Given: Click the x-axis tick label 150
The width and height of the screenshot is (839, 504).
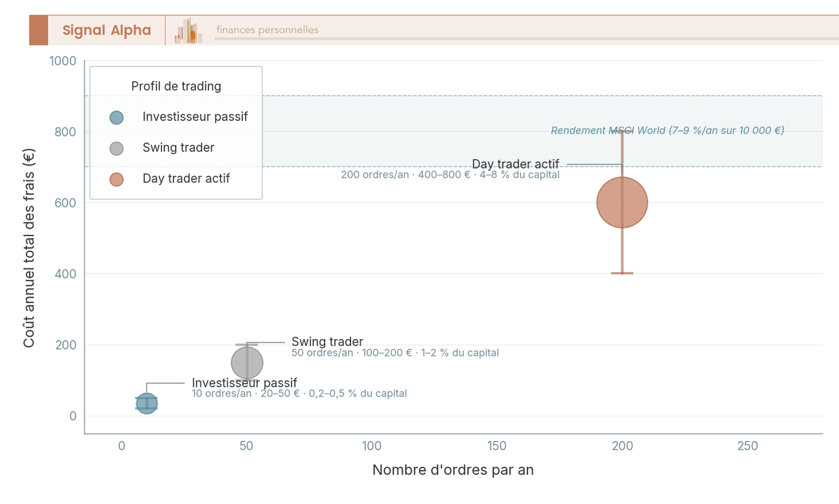Looking at the screenshot, I should pyautogui.click(x=497, y=446).
